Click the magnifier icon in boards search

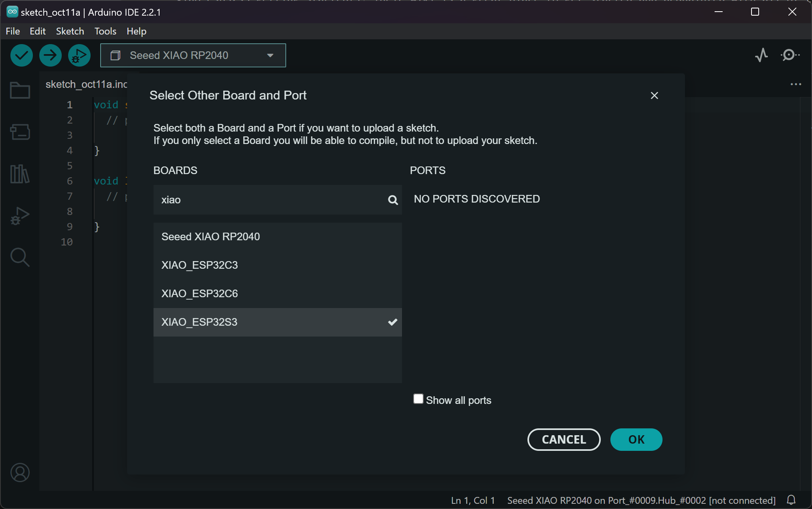[x=393, y=200]
